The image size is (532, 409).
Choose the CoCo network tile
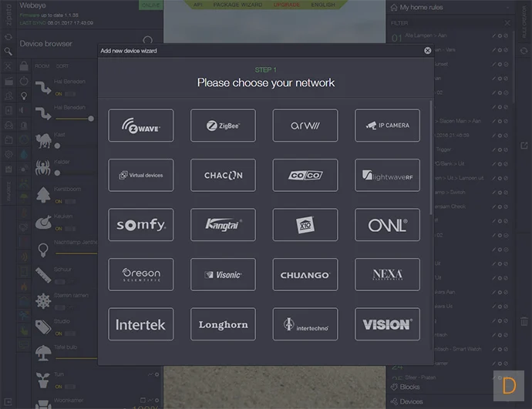coord(305,175)
